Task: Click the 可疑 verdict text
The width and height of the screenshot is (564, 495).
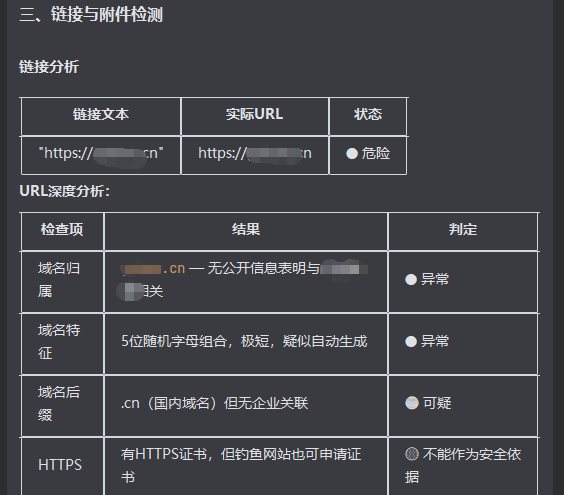Action: [437, 403]
